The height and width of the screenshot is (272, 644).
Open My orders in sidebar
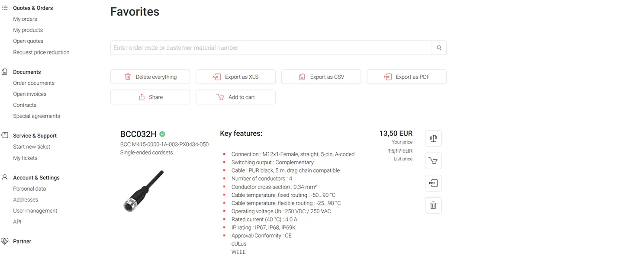[x=25, y=19]
